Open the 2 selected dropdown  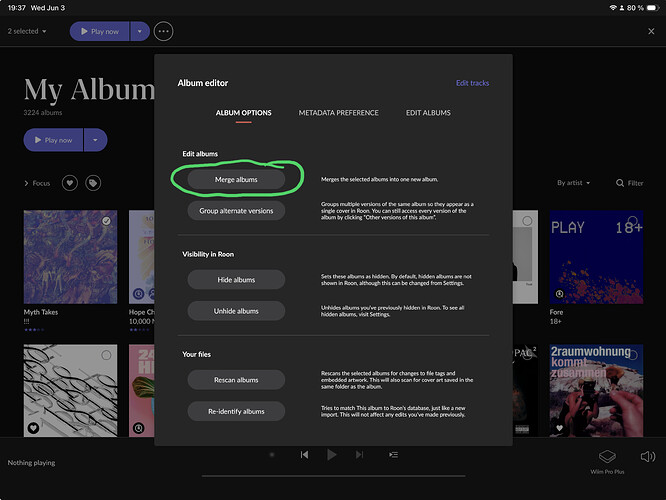pyautogui.click(x=27, y=31)
